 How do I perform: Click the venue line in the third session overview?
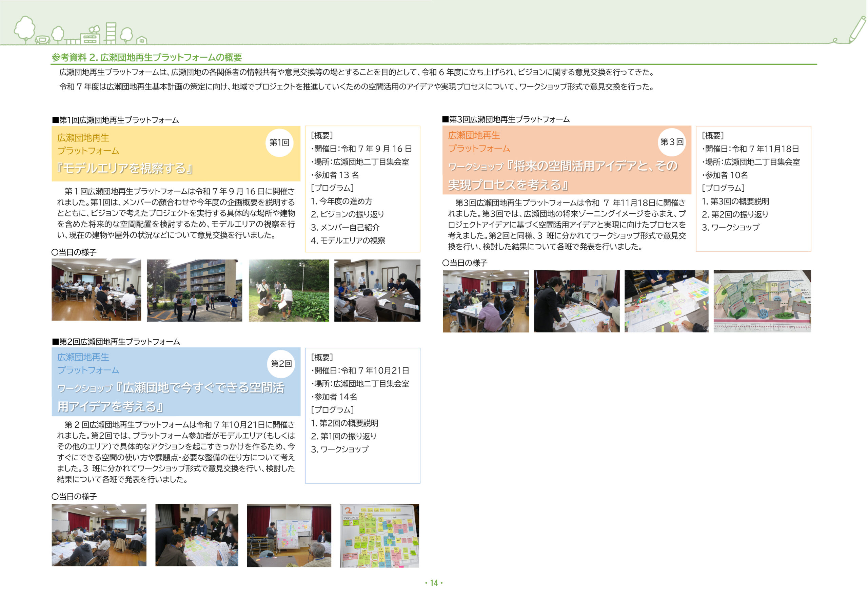(751, 162)
